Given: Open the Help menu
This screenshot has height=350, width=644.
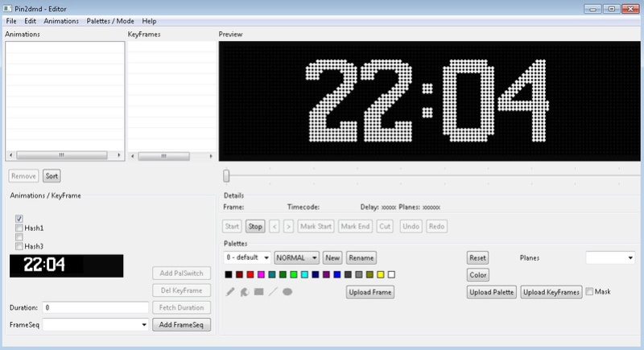Looking at the screenshot, I should 149,21.
